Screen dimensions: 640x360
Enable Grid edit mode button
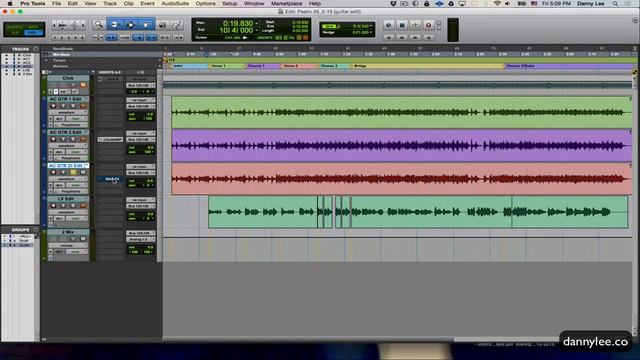click(x=34, y=32)
